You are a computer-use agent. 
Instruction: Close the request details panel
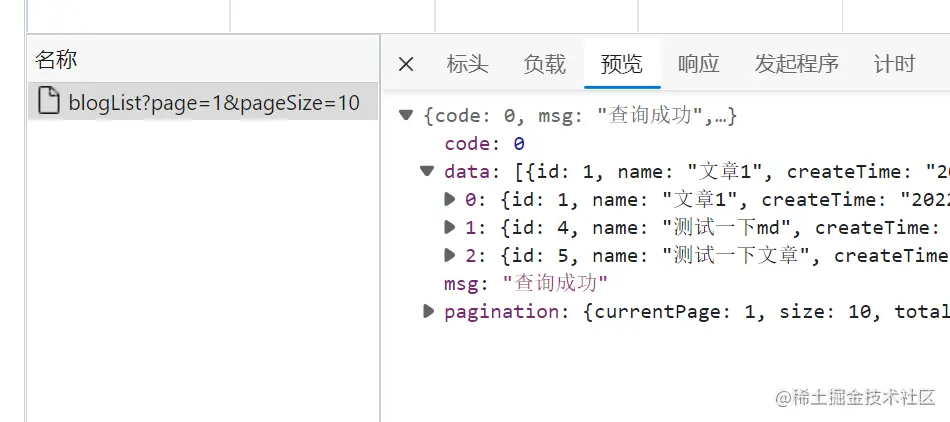pyautogui.click(x=406, y=64)
